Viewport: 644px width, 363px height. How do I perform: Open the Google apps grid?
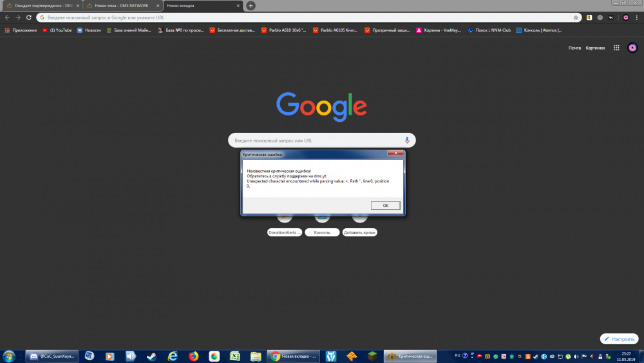(616, 48)
